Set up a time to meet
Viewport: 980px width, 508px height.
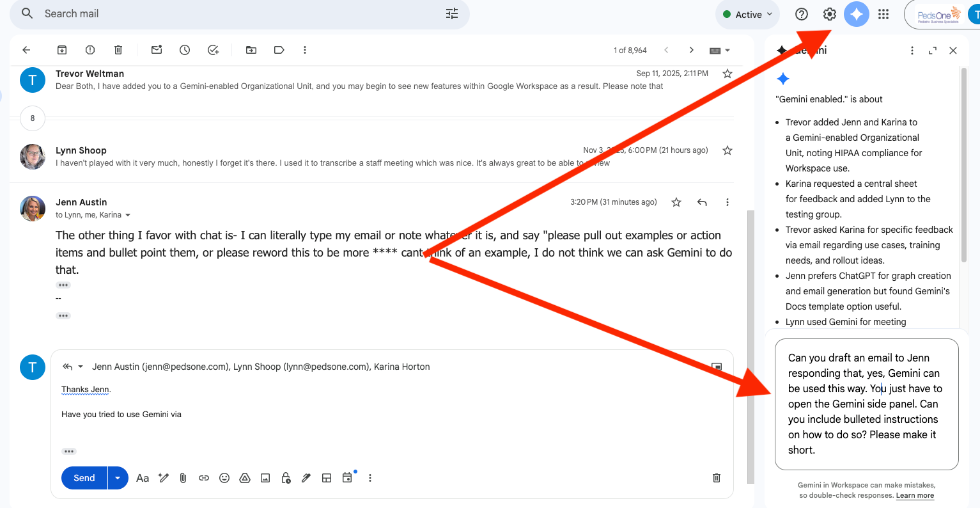347,478
